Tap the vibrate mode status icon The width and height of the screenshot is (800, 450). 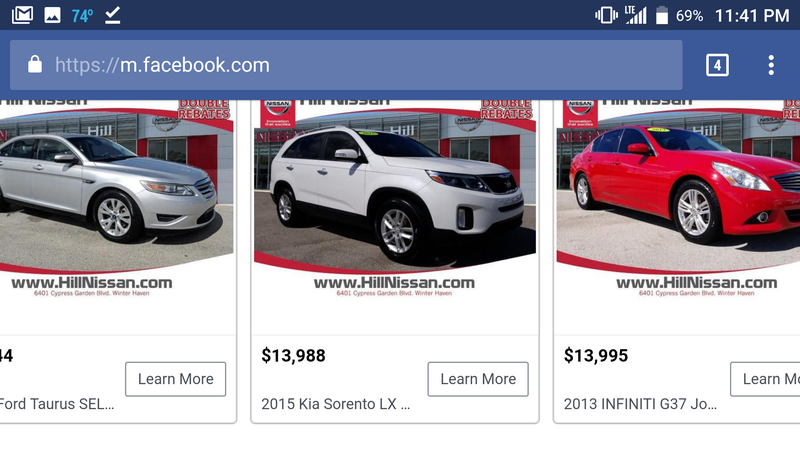click(x=606, y=15)
